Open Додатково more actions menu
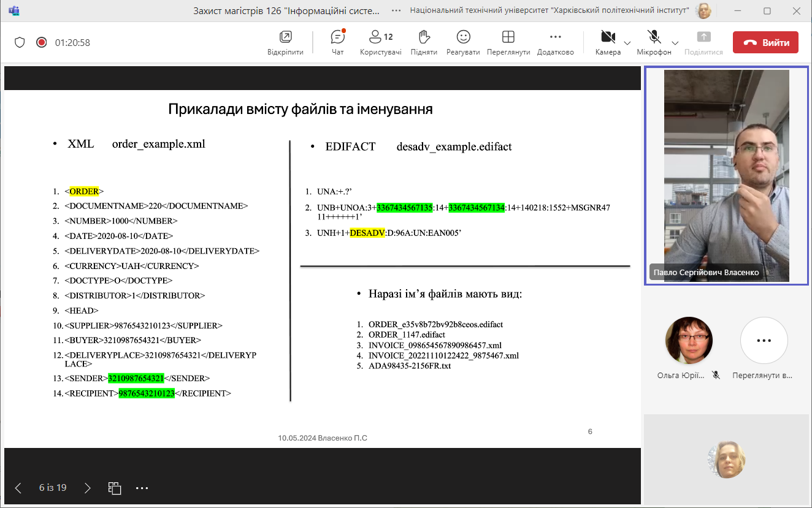The height and width of the screenshot is (508, 812). tap(555, 42)
